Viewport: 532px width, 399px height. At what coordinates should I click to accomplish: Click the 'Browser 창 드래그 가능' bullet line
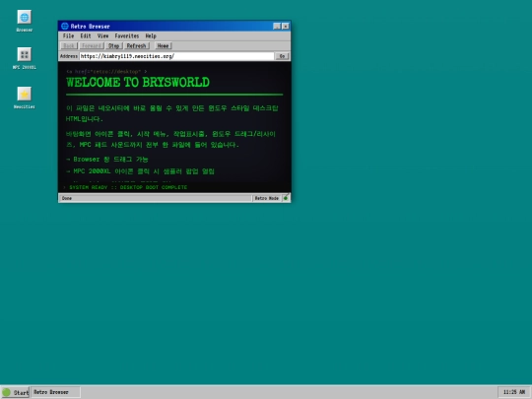click(x=107, y=160)
